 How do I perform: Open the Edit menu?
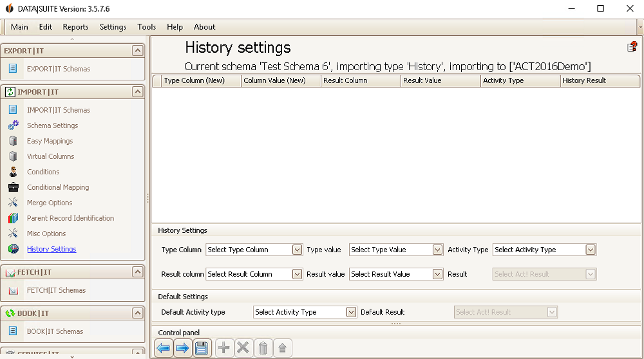45,26
